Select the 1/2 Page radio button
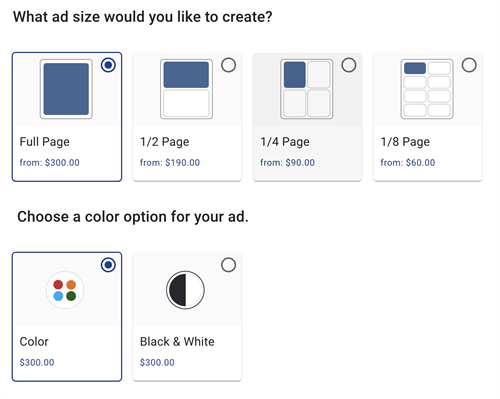The width and height of the screenshot is (500, 399). click(x=229, y=65)
